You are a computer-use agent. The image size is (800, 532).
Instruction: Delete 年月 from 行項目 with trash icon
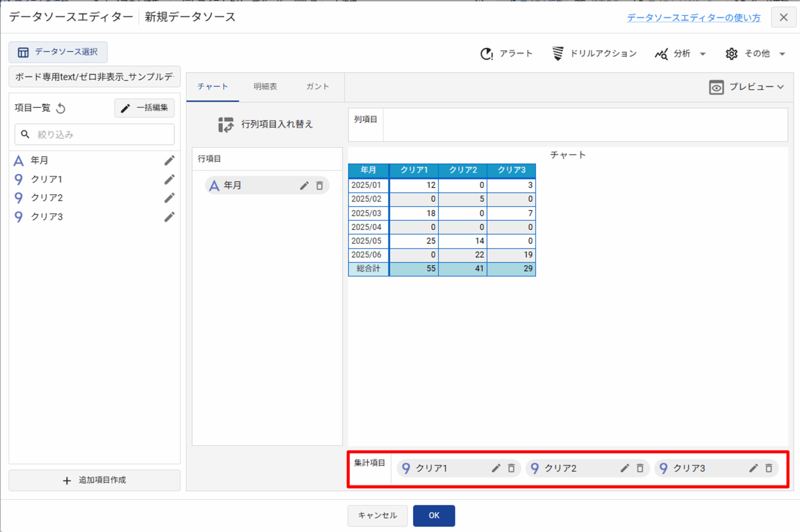tap(320, 185)
